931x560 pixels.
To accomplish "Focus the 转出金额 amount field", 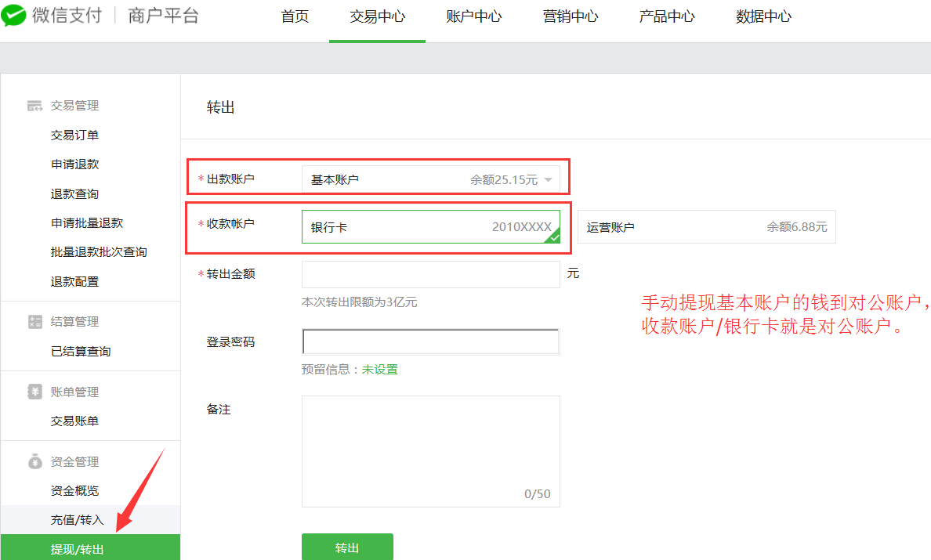I will point(430,274).
